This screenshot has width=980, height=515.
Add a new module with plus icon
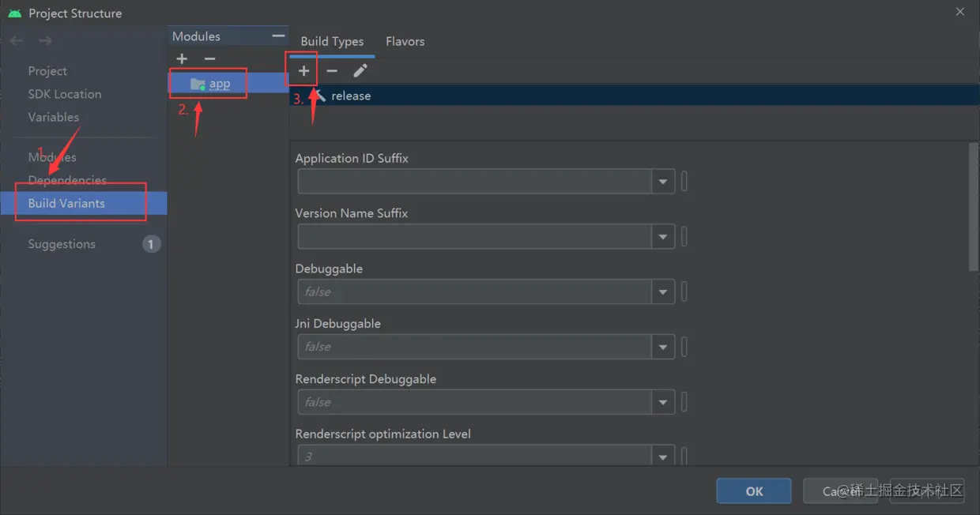click(182, 59)
